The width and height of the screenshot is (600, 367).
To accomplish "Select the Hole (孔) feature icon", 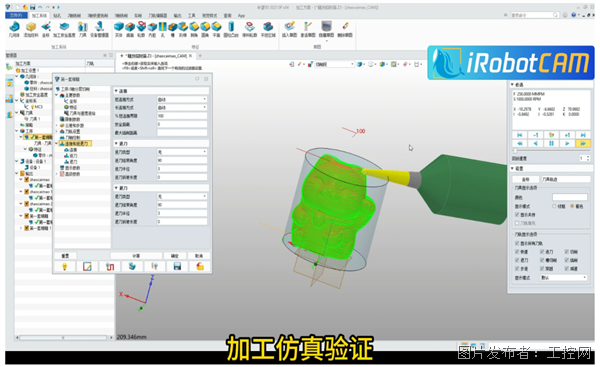I will [163, 29].
